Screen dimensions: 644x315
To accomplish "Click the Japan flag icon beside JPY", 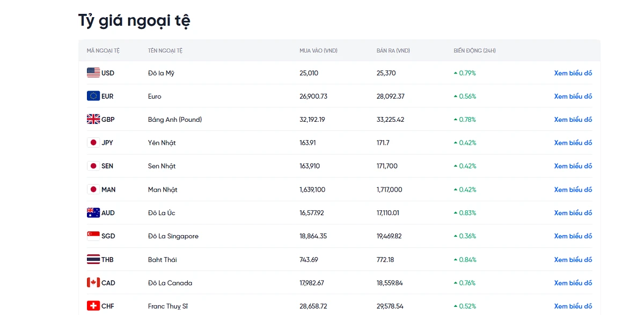I will (x=93, y=143).
